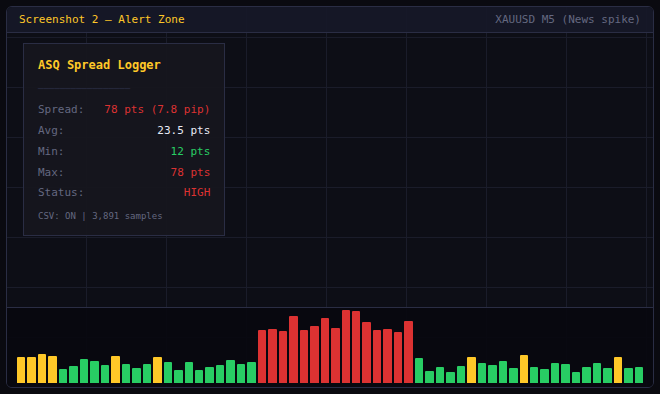Screen dimensions: 660x394
Task: Select the green minimum value 12 pts
Action: pos(190,152)
